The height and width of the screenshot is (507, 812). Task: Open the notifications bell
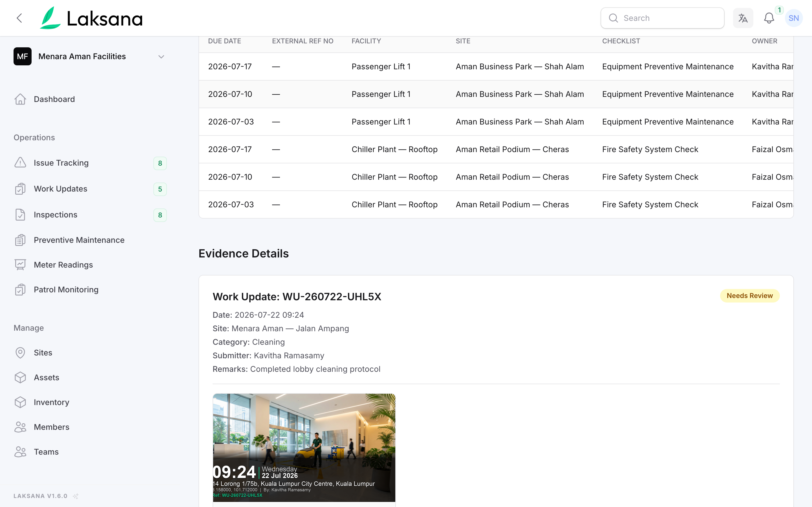(x=769, y=18)
